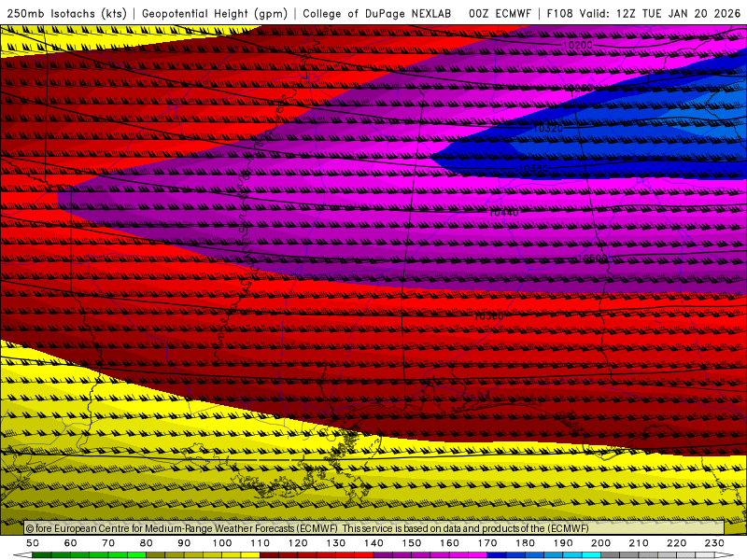Screen dimensions: 747x560
Task: Click the colorbar label 230
Action: click(714, 543)
